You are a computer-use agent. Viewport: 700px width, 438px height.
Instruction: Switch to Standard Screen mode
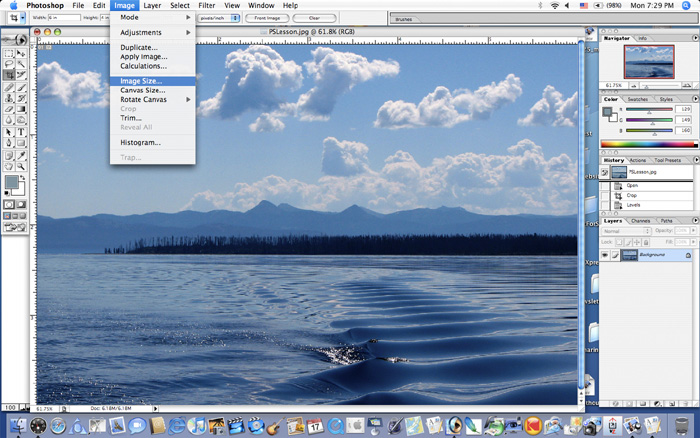(7, 216)
